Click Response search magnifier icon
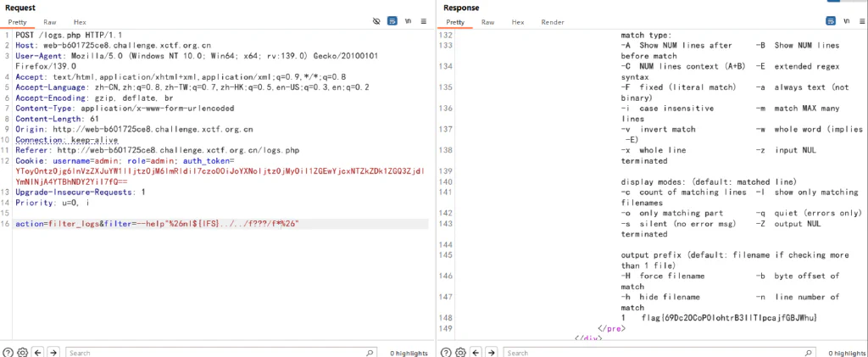 808,353
